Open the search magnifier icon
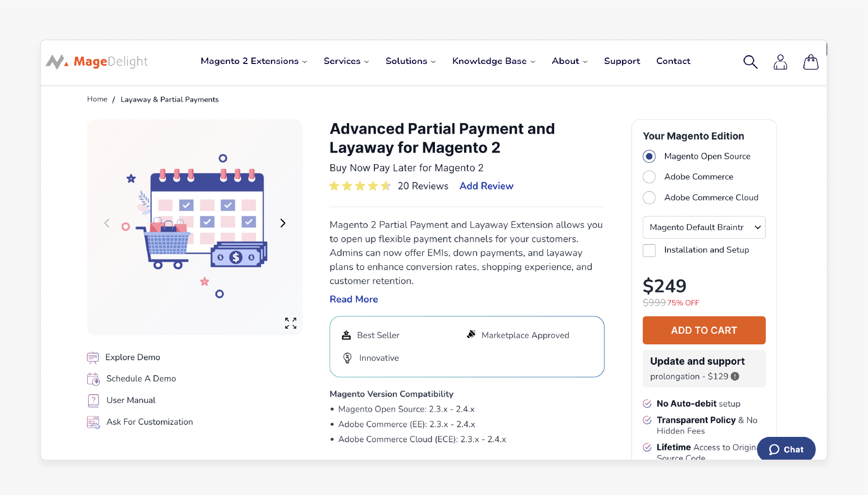The height and width of the screenshot is (495, 868). click(x=750, y=62)
